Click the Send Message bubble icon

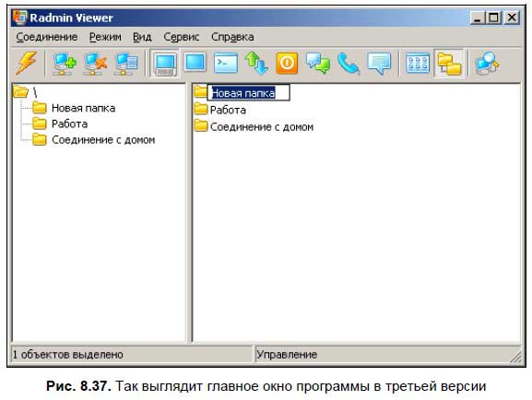[379, 63]
